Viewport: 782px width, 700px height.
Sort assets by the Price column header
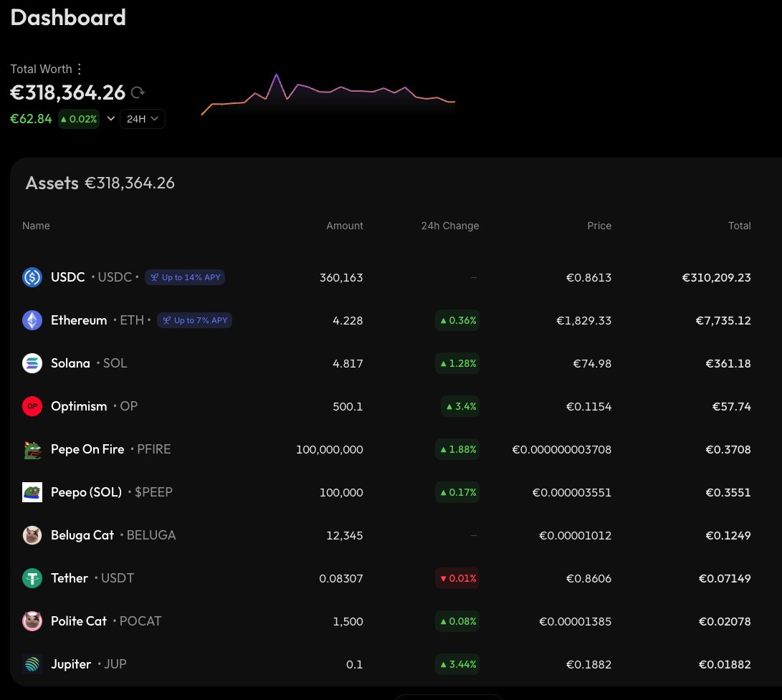coord(599,226)
